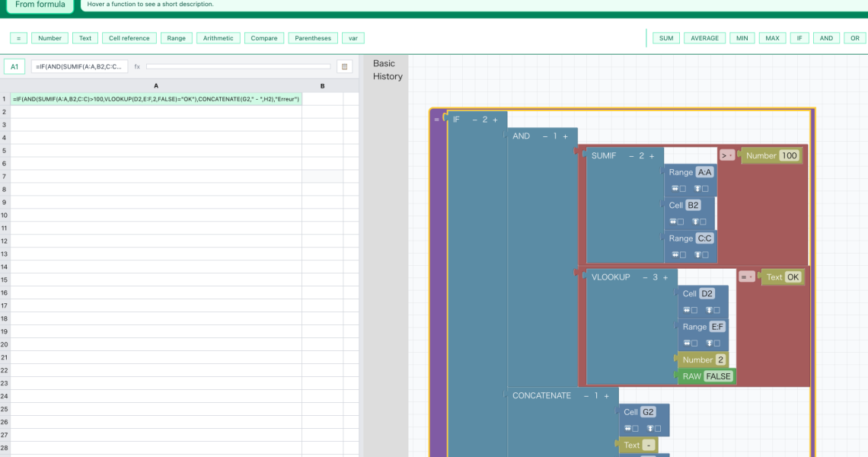This screenshot has width=868, height=457.
Task: Click the plus icon on the CONCATENATE block
Action: pyautogui.click(x=606, y=396)
